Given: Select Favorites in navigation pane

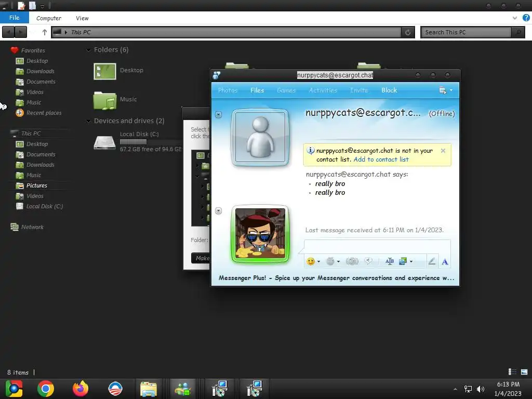Looking at the screenshot, I should pyautogui.click(x=33, y=50).
